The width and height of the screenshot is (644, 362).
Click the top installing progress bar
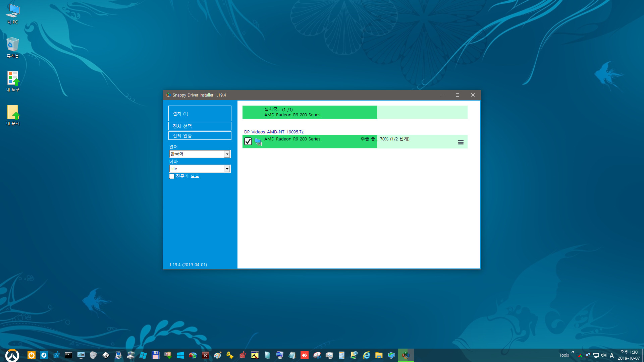[355, 112]
